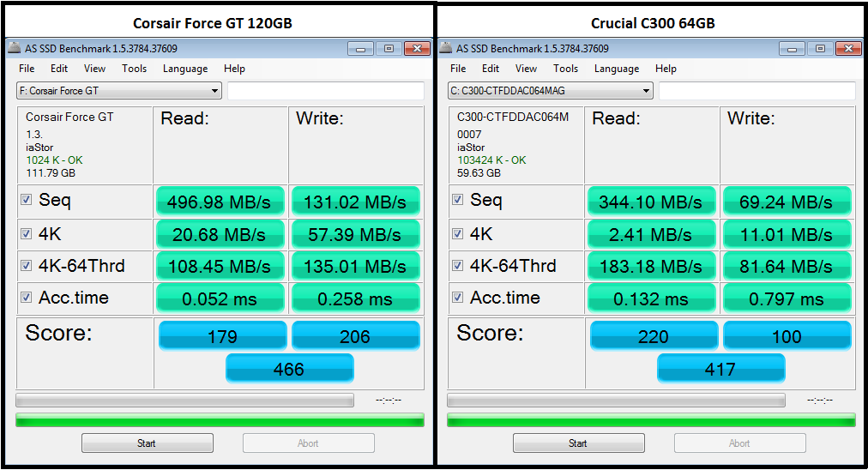This screenshot has height=470, width=868.
Task: Click the 0.052 ms access time result
Action: pyautogui.click(x=220, y=299)
